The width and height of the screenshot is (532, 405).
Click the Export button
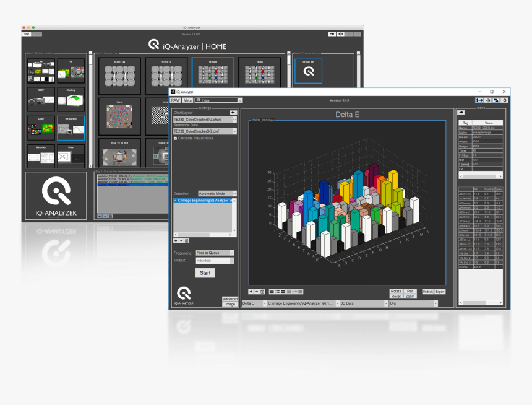click(x=440, y=292)
